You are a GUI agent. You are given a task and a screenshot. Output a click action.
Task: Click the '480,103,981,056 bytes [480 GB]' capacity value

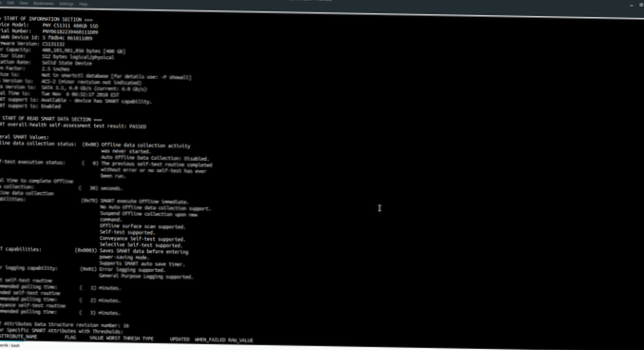(x=84, y=50)
